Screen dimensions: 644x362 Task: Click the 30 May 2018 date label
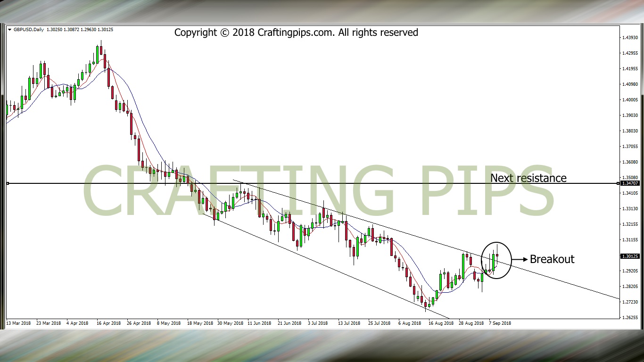pos(230,323)
